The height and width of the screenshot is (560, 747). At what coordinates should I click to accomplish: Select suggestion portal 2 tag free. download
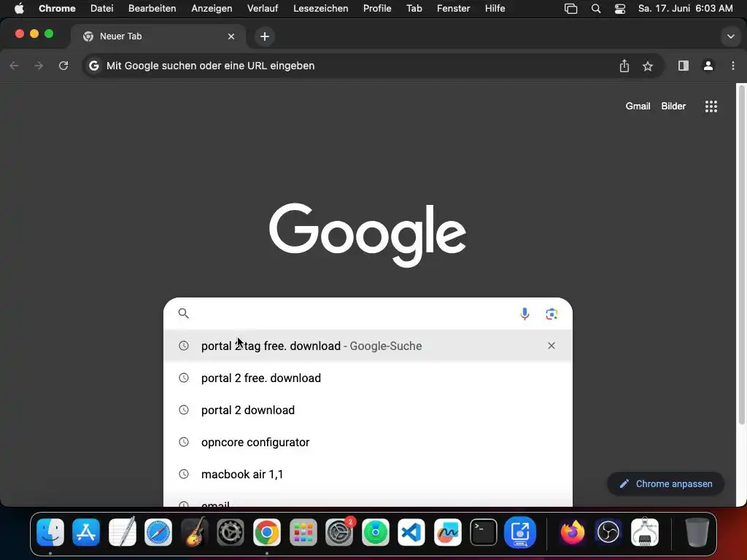point(368,346)
